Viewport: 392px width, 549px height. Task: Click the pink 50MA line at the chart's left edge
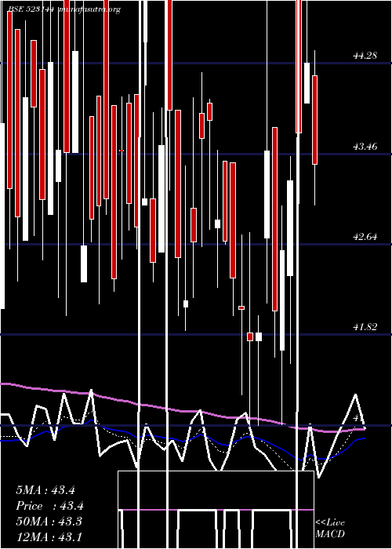click(x=5, y=384)
